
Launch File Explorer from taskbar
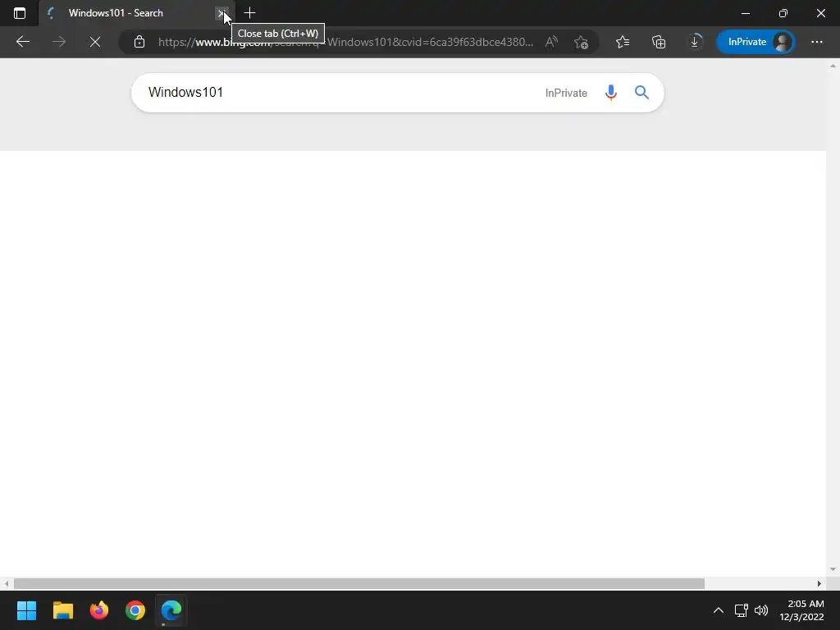click(62, 610)
